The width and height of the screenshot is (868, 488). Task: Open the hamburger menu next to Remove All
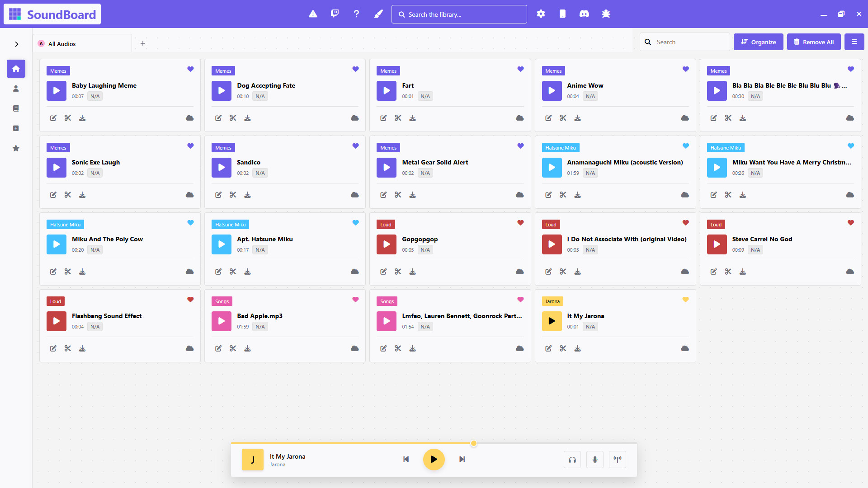[854, 42]
